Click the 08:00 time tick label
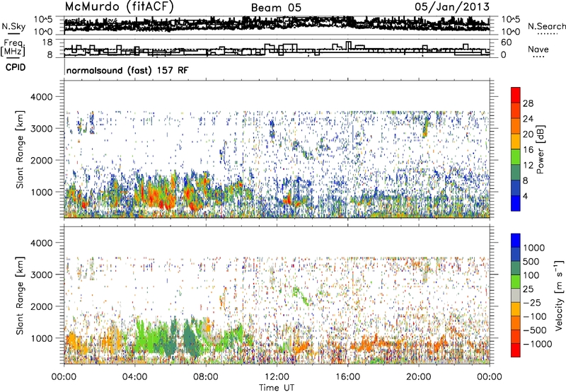 pyautogui.click(x=206, y=377)
